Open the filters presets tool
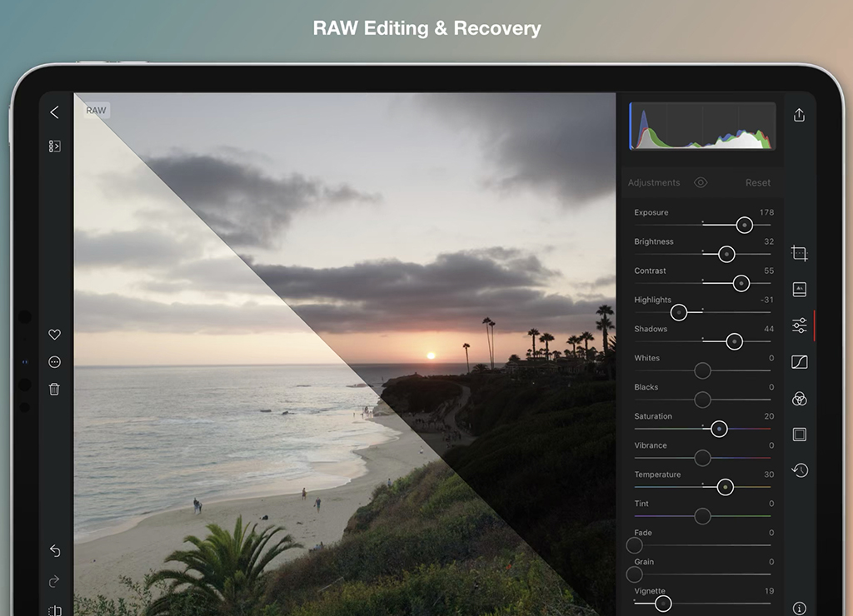This screenshot has width=853, height=616. tap(799, 289)
